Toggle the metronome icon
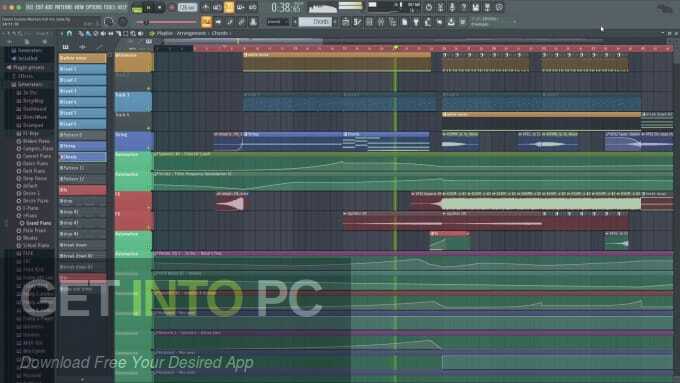This screenshot has width=680, height=383. point(205,7)
